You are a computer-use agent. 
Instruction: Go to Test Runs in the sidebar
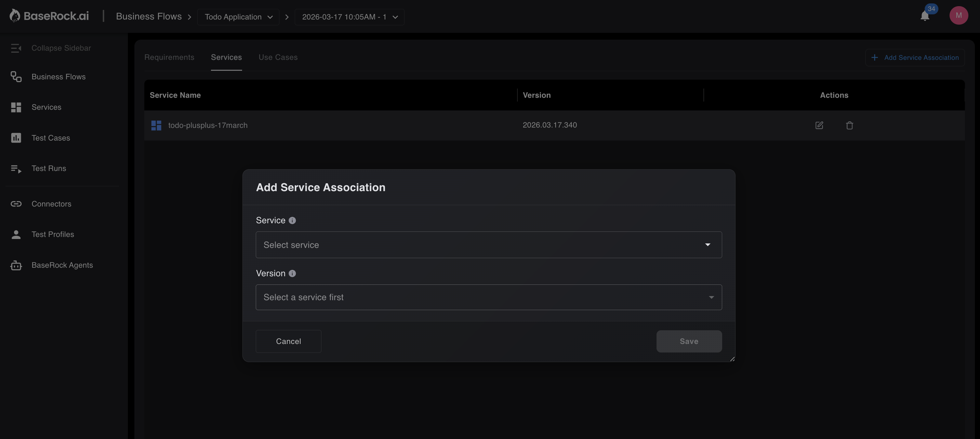tap(49, 169)
